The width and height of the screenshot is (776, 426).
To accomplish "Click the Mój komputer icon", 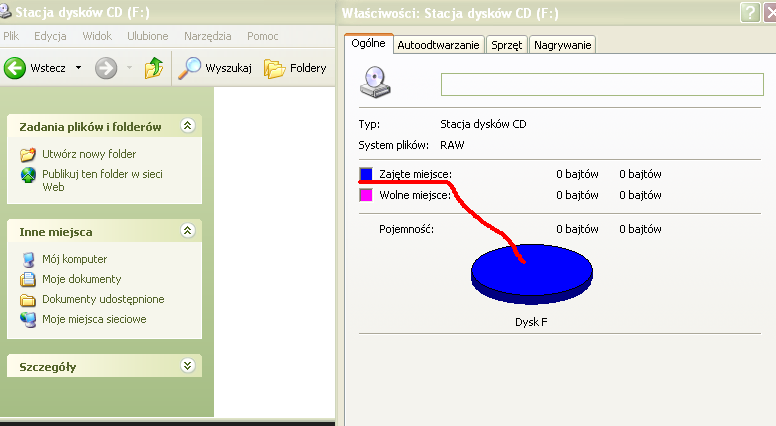I will pyautogui.click(x=28, y=259).
